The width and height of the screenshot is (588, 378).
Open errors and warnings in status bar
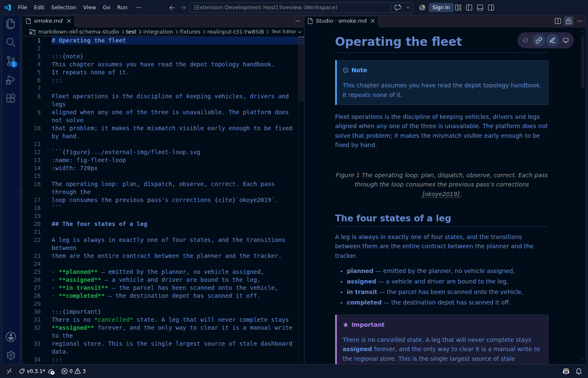click(73, 371)
